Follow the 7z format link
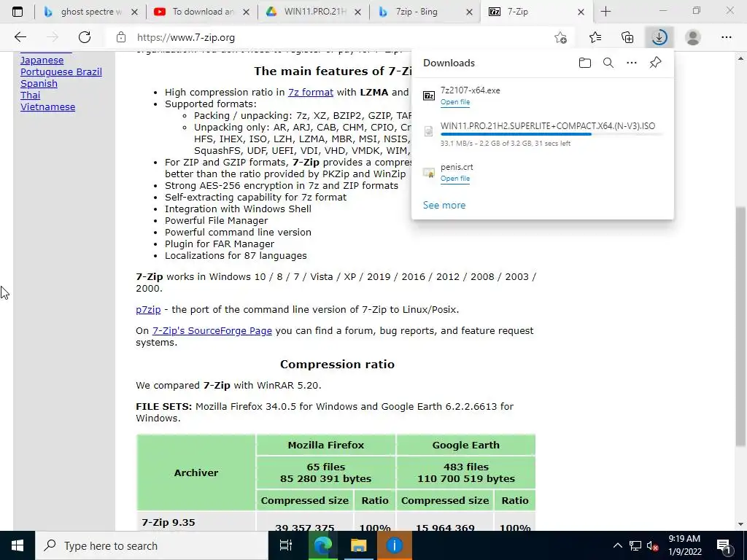 pyautogui.click(x=311, y=93)
